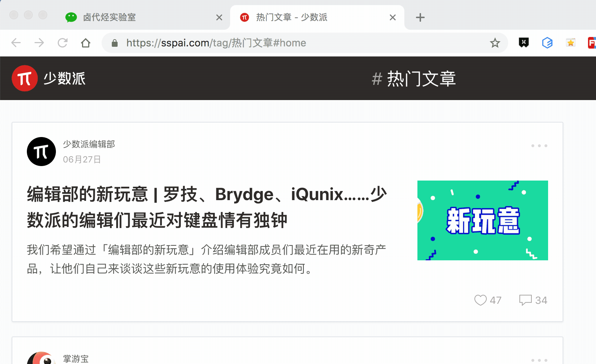
Task: Open a new browser tab
Action: [x=420, y=17]
